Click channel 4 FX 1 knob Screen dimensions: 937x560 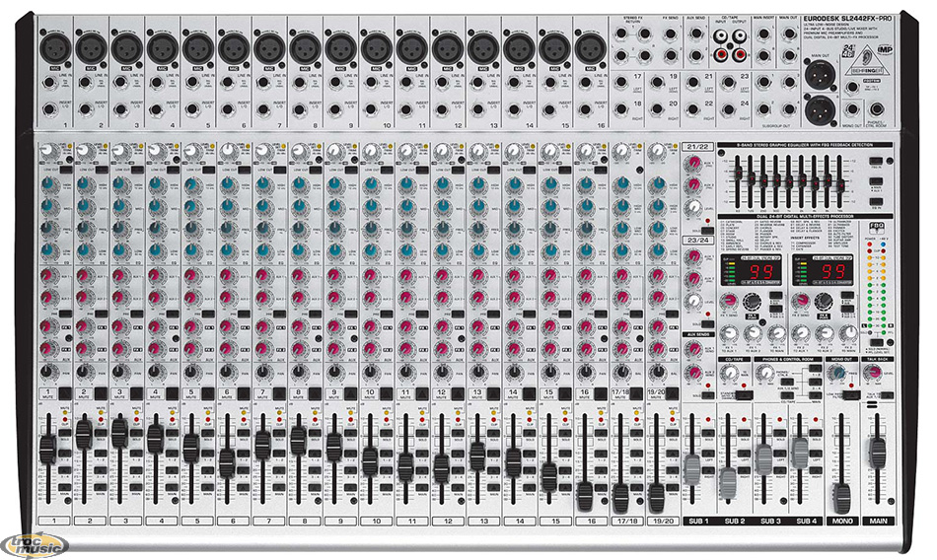click(x=156, y=326)
